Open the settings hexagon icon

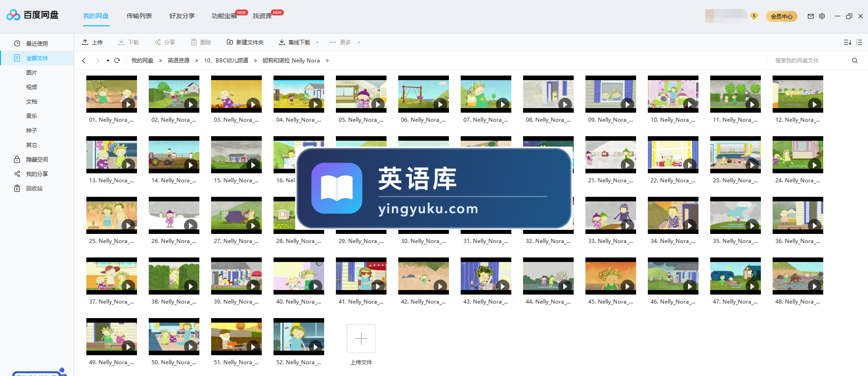822,16
